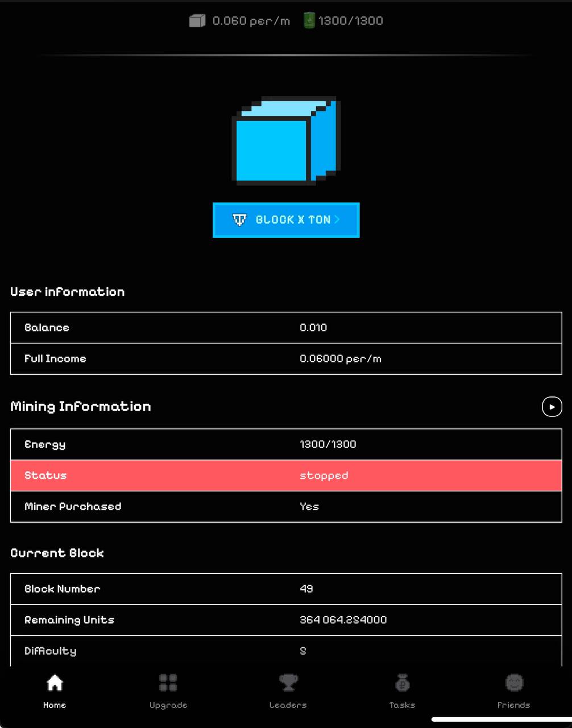572x728 pixels.
Task: Tap the large blue pixel block
Action: pyautogui.click(x=286, y=140)
